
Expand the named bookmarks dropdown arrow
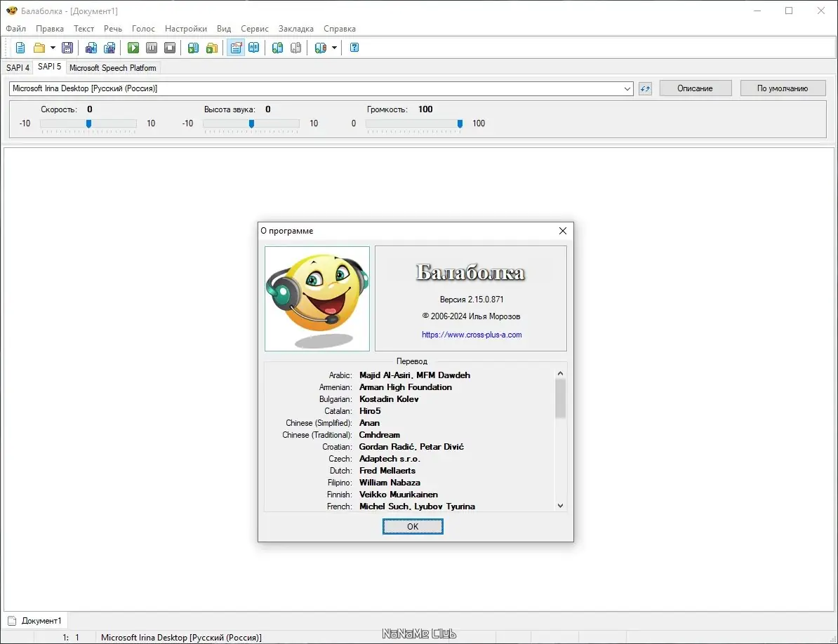(x=335, y=48)
